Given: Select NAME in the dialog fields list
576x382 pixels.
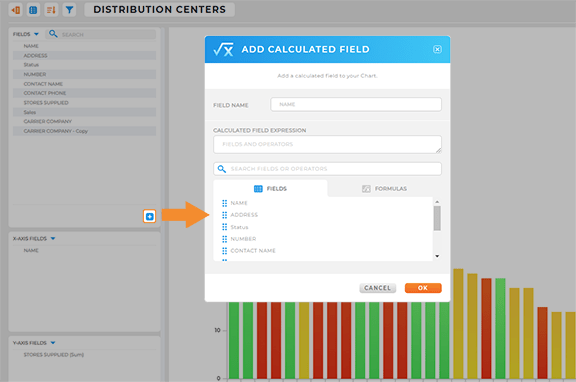Looking at the screenshot, I should (239, 203).
